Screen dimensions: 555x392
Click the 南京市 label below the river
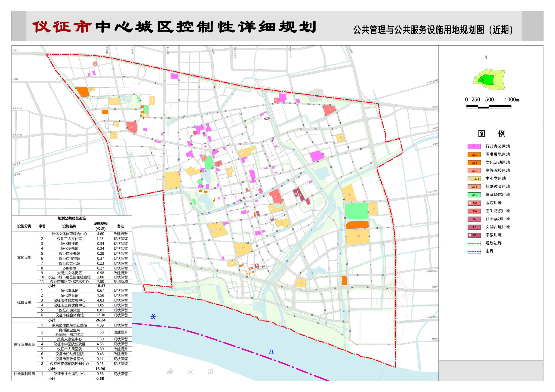coord(190,371)
